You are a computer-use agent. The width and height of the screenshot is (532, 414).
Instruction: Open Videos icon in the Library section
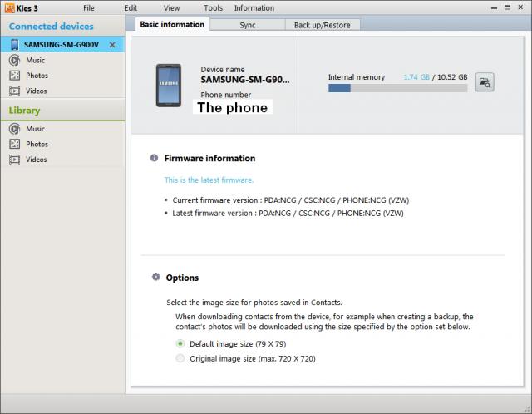point(15,160)
